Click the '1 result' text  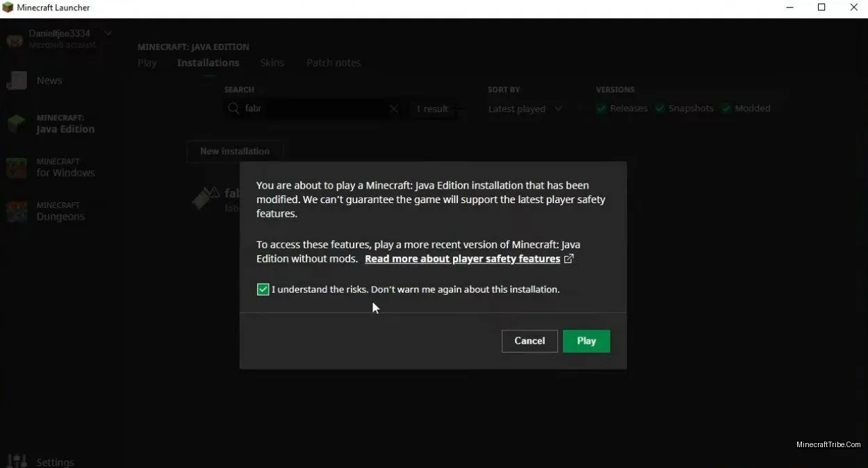click(432, 109)
